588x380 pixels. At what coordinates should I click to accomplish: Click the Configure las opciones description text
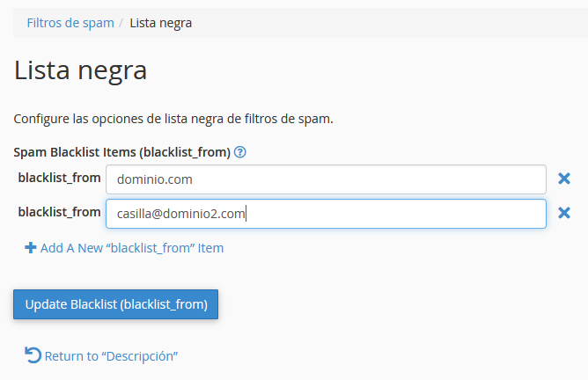pyautogui.click(x=173, y=119)
